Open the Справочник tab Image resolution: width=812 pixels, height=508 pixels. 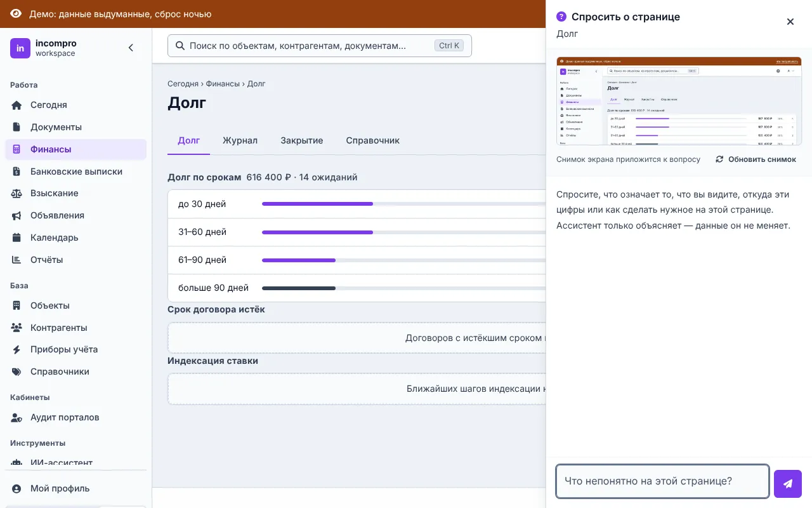point(373,140)
